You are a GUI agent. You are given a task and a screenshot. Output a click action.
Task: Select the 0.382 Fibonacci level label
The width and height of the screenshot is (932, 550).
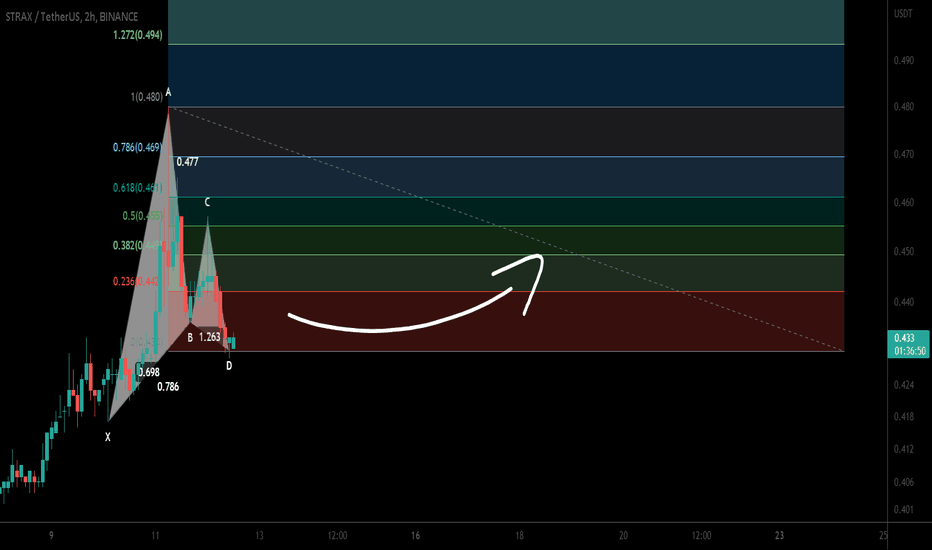pyautogui.click(x=137, y=245)
